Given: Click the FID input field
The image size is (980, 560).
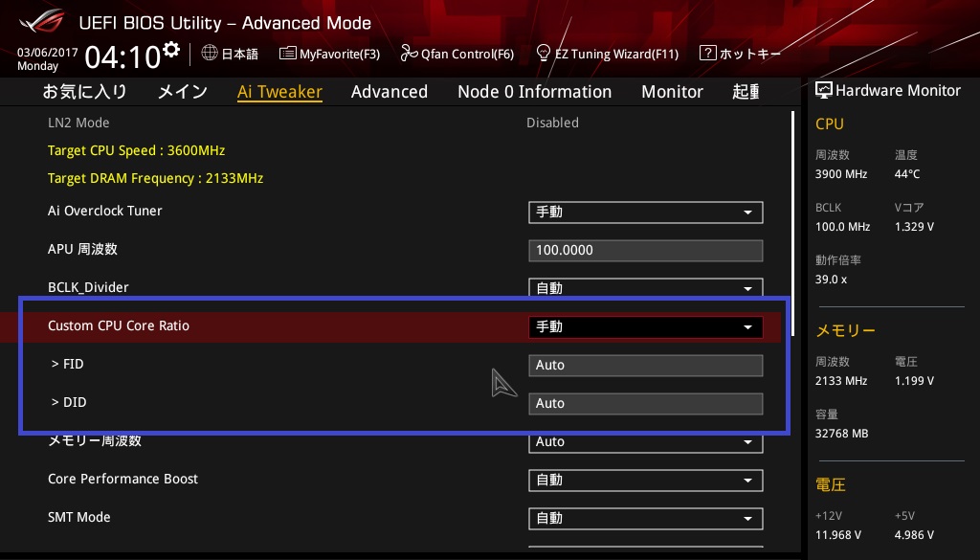Looking at the screenshot, I should tap(646, 365).
